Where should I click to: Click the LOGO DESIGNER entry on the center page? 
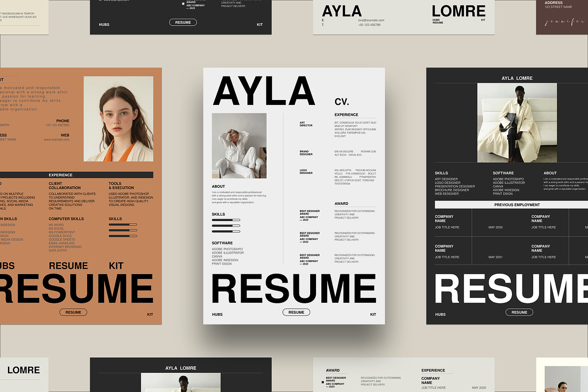(x=306, y=171)
